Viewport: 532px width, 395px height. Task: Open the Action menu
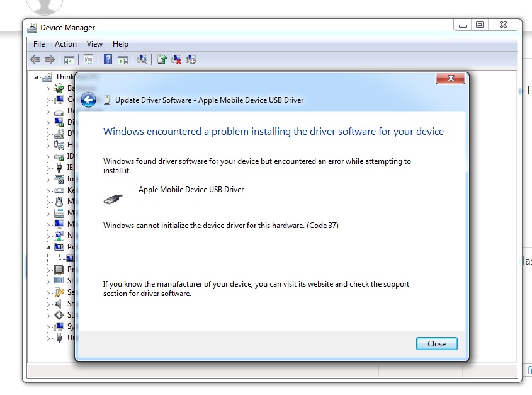point(66,44)
